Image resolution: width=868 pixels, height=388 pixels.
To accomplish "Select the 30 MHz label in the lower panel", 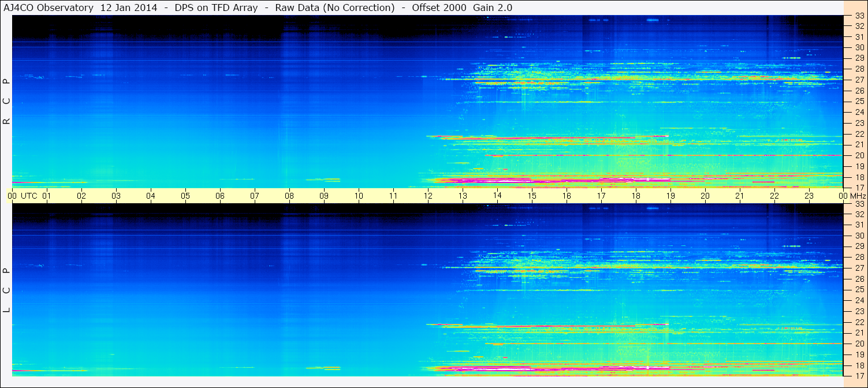I will (x=859, y=236).
